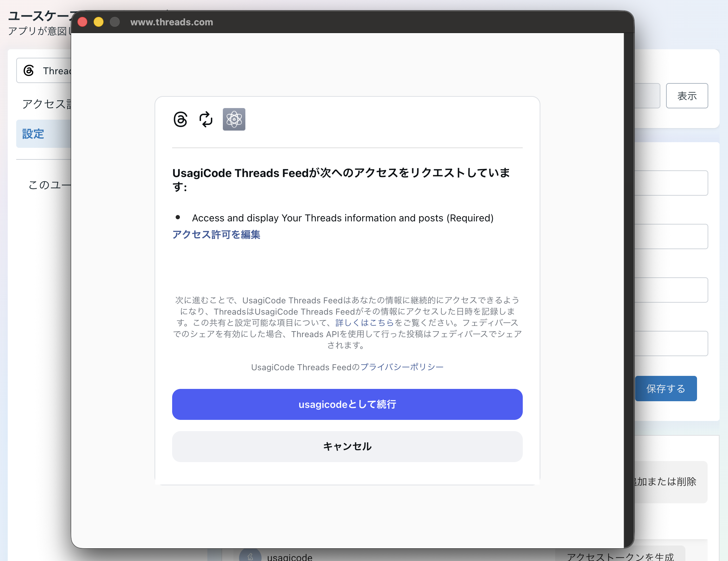Click the www.threads.com title text

172,22
